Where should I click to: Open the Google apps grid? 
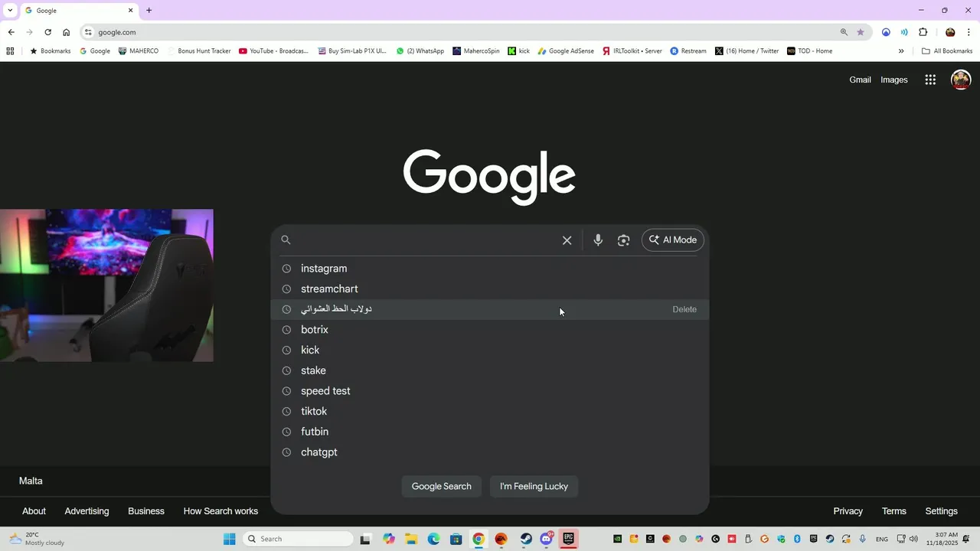point(930,80)
